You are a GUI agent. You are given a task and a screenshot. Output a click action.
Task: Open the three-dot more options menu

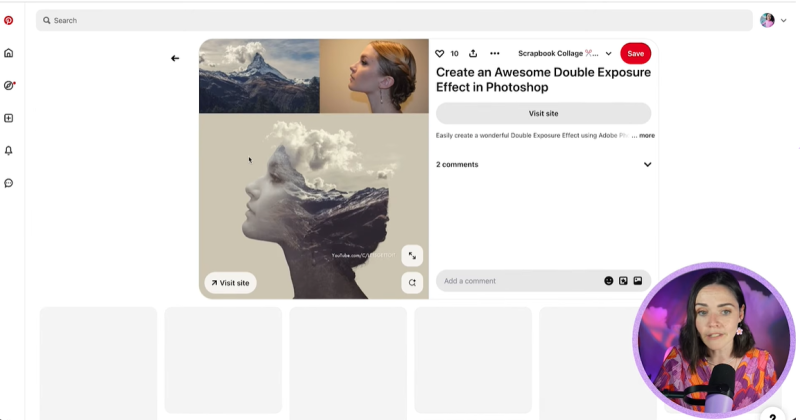494,53
